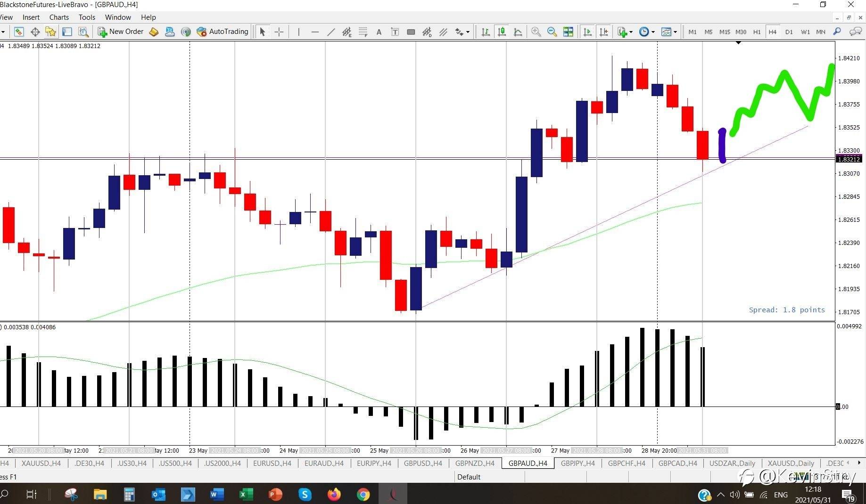Open Excel from the Windows taskbar

click(246, 494)
